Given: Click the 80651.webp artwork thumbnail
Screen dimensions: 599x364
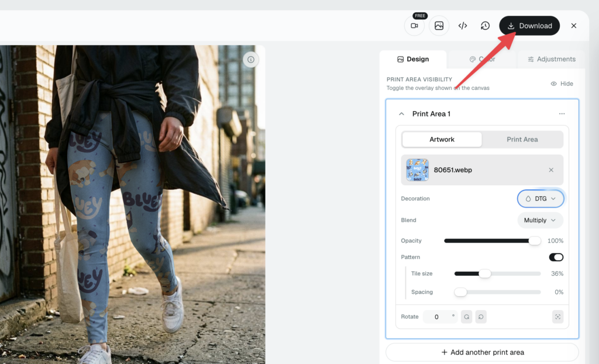Looking at the screenshot, I should 417,170.
